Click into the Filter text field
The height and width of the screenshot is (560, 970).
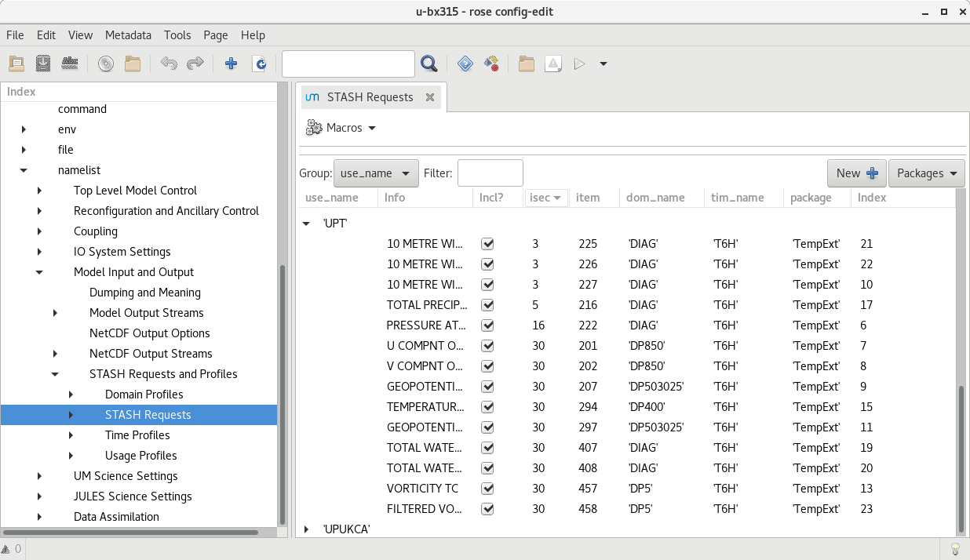(x=490, y=173)
